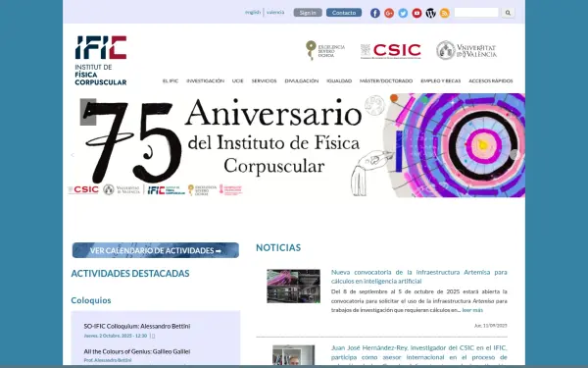Open the CSIC logo link
Image resolution: width=588 pixels, height=368 pixels.
[390, 51]
